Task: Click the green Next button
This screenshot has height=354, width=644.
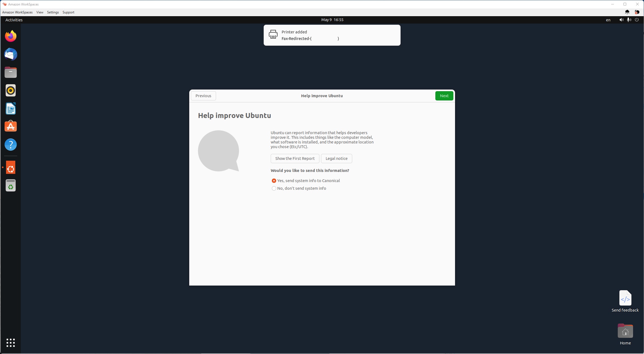Action: point(444,96)
